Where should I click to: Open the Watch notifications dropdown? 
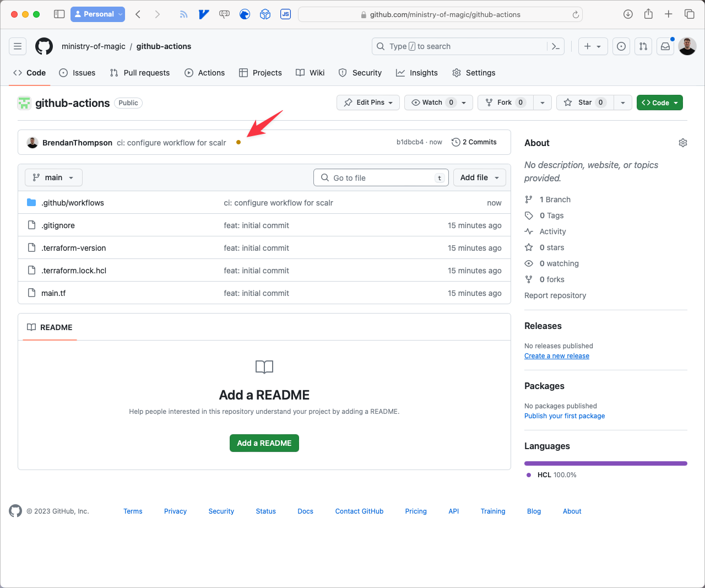point(438,103)
